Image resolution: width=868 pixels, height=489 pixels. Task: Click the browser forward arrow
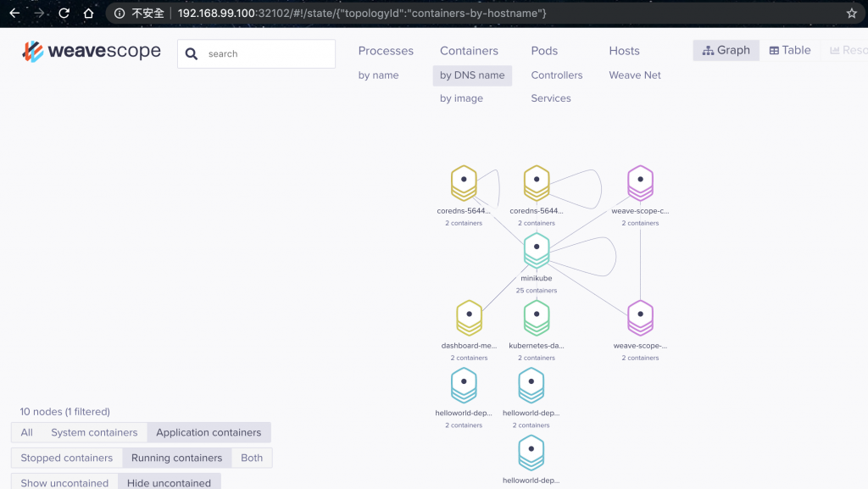coord(39,14)
